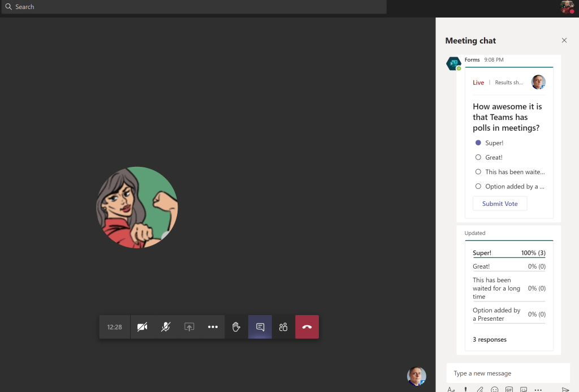Turn on the camera in meeting controls

pos(142,327)
